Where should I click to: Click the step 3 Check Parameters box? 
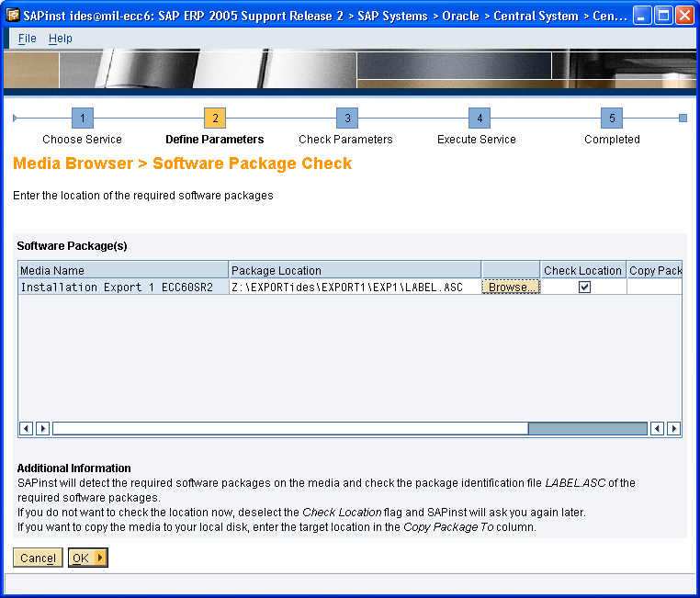(345, 118)
